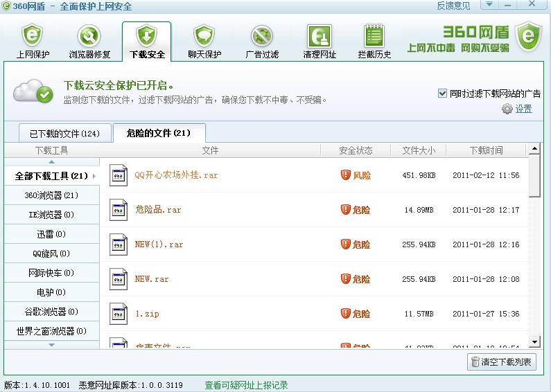Switch to 危险的文件 (21) tab
Image resolution: width=551 pixels, height=392 pixels.
point(159,133)
